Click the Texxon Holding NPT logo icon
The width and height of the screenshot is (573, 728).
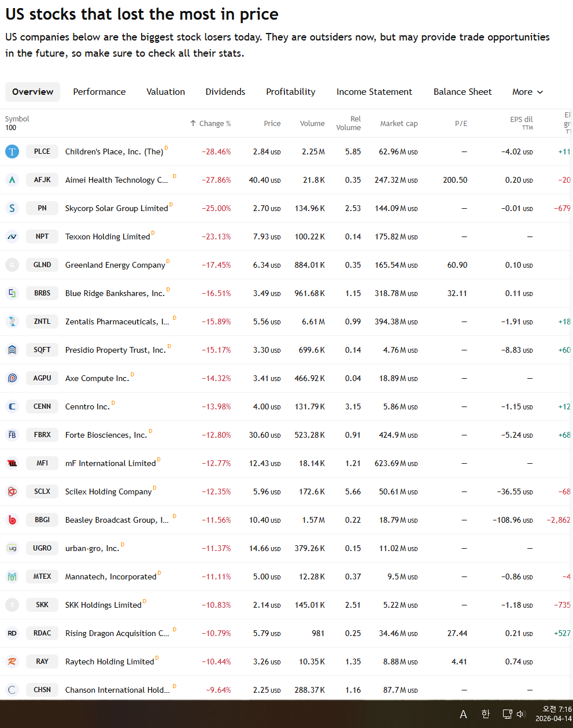pos(12,236)
